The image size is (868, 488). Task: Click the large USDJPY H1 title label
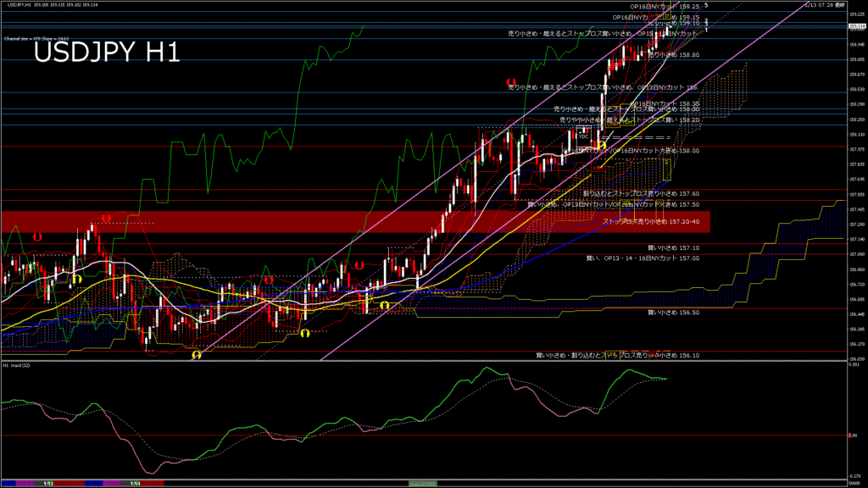click(106, 53)
